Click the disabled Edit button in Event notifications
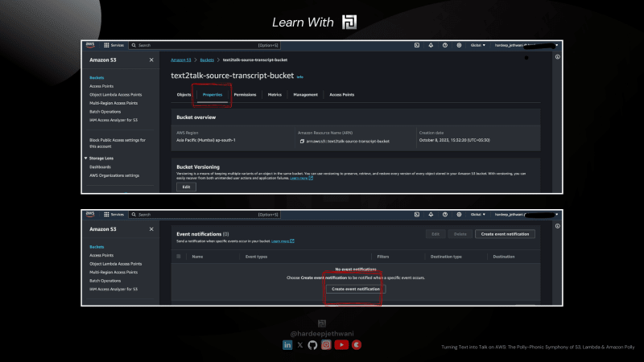Viewport: 644px width, 362px height. [436, 234]
